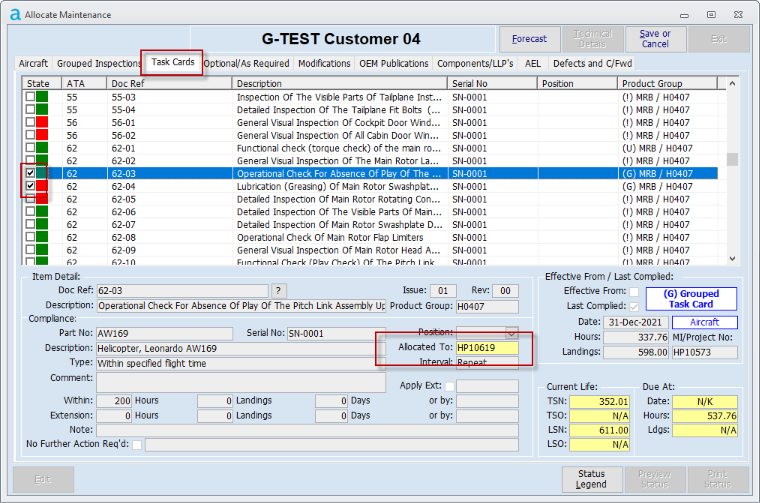Switch to the Aircraft tab

[x=33, y=63]
